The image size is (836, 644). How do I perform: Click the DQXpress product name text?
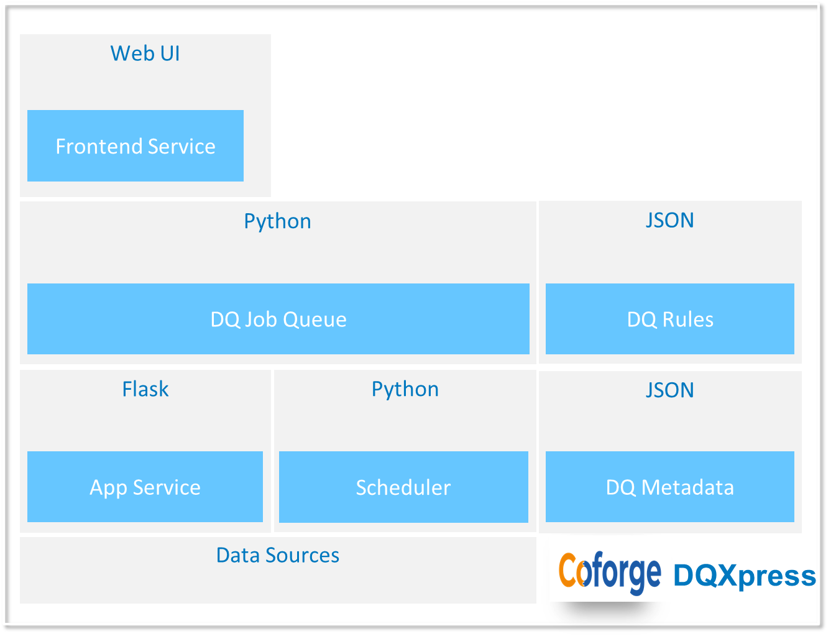pyautogui.click(x=745, y=576)
